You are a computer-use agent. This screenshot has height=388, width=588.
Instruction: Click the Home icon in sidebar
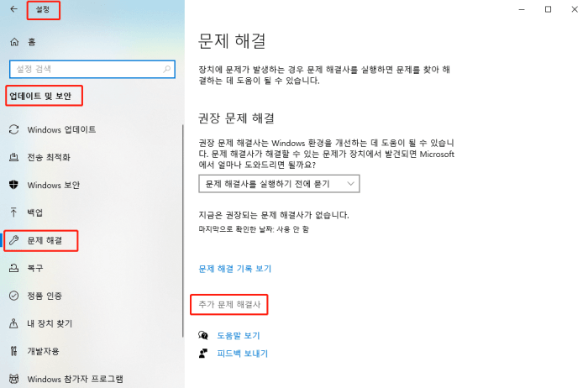[x=13, y=41]
